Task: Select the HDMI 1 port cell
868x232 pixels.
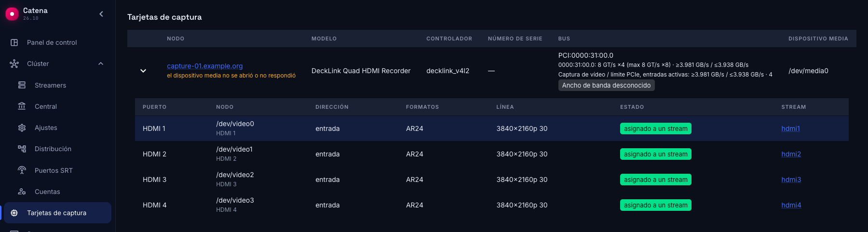Action: [154, 129]
